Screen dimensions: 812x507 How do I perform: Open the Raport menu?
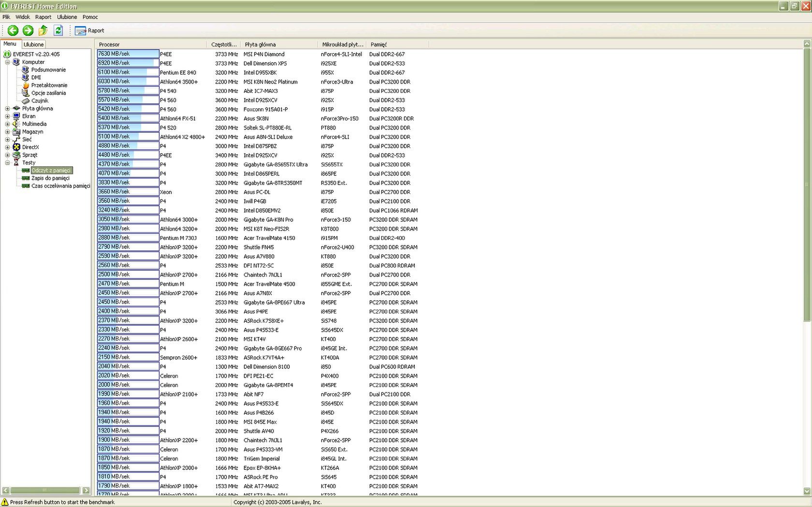pyautogui.click(x=43, y=17)
